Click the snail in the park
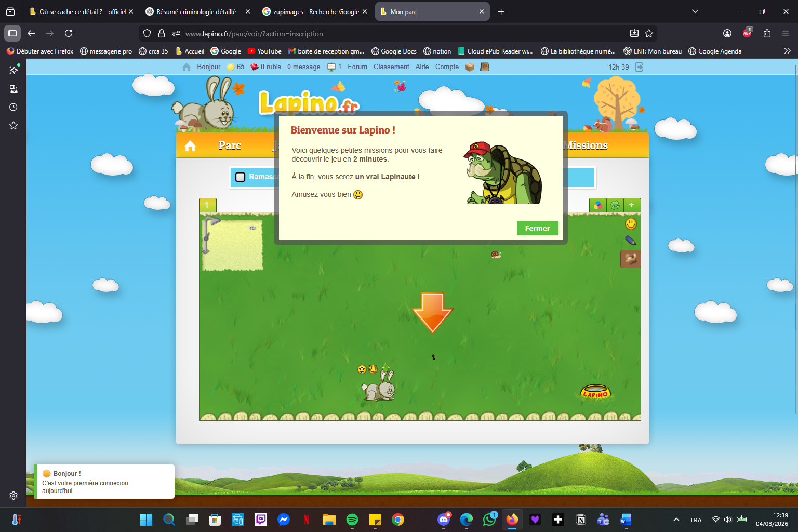The image size is (798, 532). click(496, 255)
